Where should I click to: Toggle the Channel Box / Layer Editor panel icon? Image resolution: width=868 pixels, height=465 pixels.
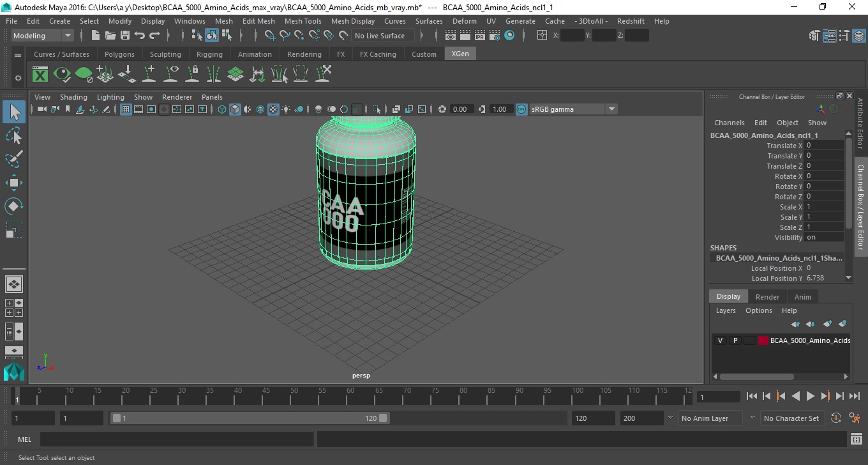coord(859,36)
